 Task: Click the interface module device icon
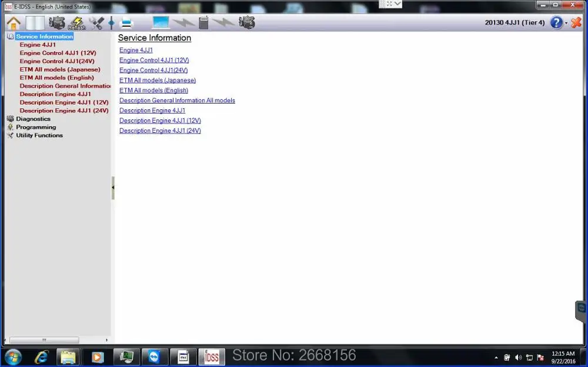(x=203, y=23)
